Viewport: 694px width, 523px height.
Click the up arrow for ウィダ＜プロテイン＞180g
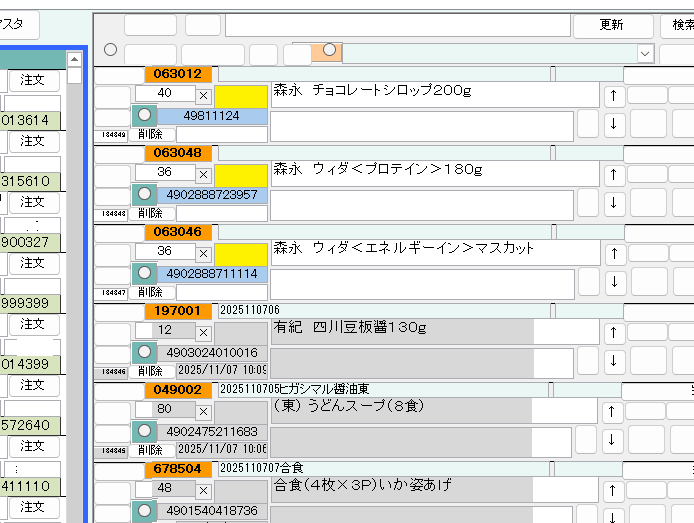tap(613, 175)
